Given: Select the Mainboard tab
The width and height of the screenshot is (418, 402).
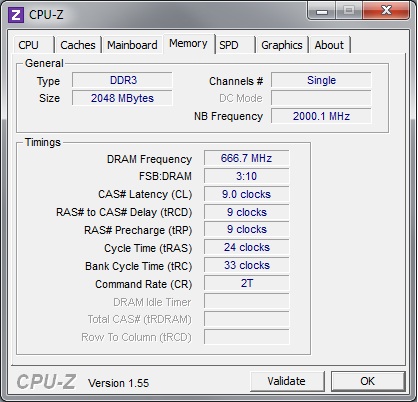Looking at the screenshot, I should pyautogui.click(x=132, y=45).
